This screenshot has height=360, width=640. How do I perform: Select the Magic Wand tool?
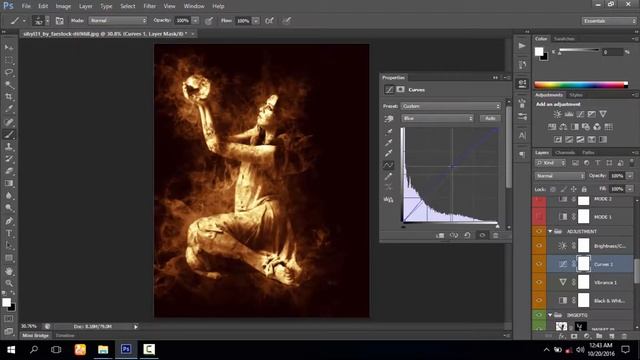pos(9,84)
